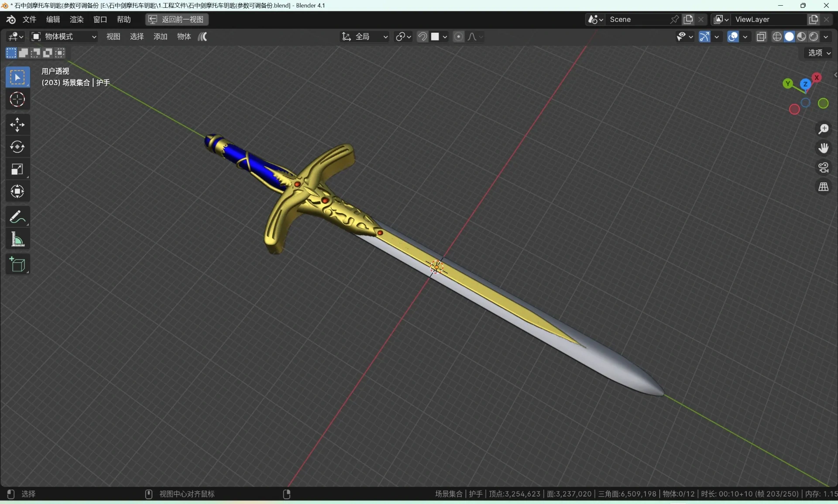
Task: Select the Add Cube tool
Action: coord(17,264)
